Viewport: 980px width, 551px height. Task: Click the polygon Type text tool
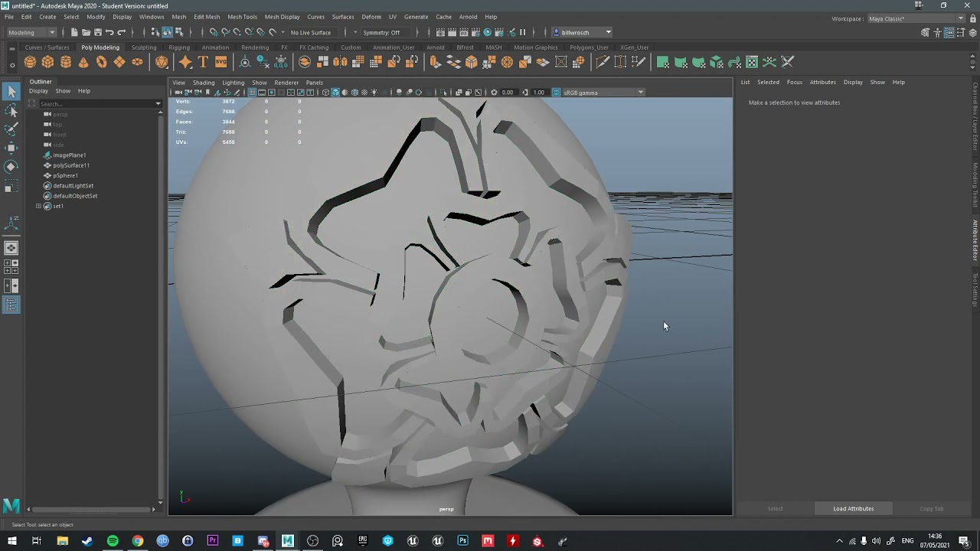click(x=203, y=62)
